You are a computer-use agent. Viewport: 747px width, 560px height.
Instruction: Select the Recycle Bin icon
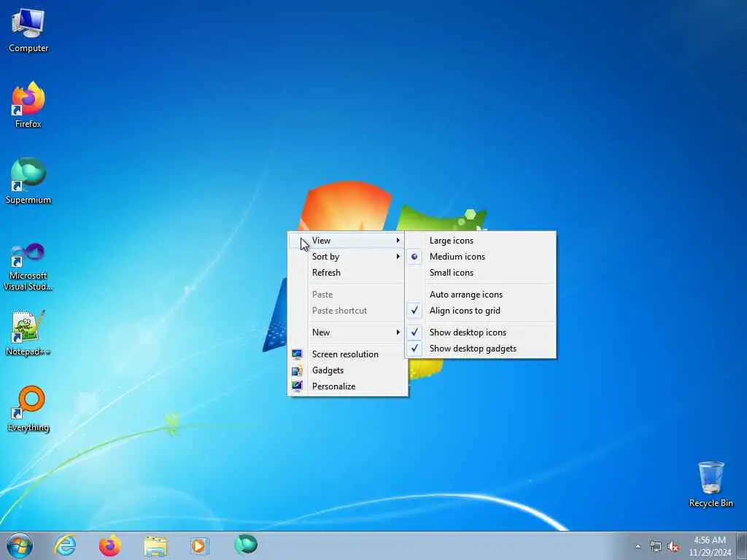711,484
